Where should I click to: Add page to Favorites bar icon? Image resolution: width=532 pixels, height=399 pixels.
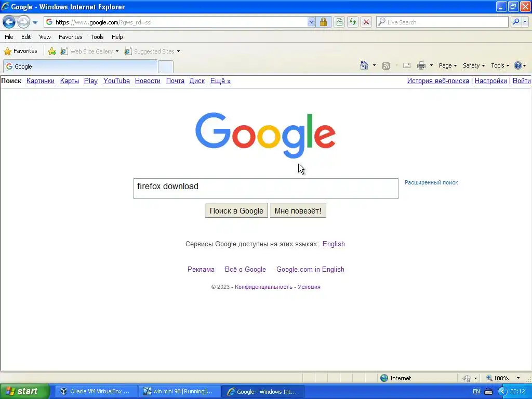pos(52,51)
